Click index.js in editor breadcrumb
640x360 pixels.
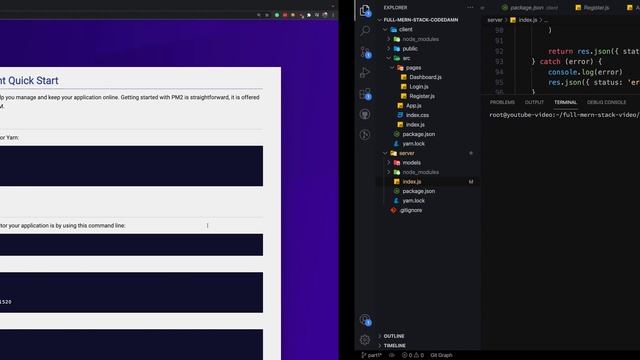(528, 20)
